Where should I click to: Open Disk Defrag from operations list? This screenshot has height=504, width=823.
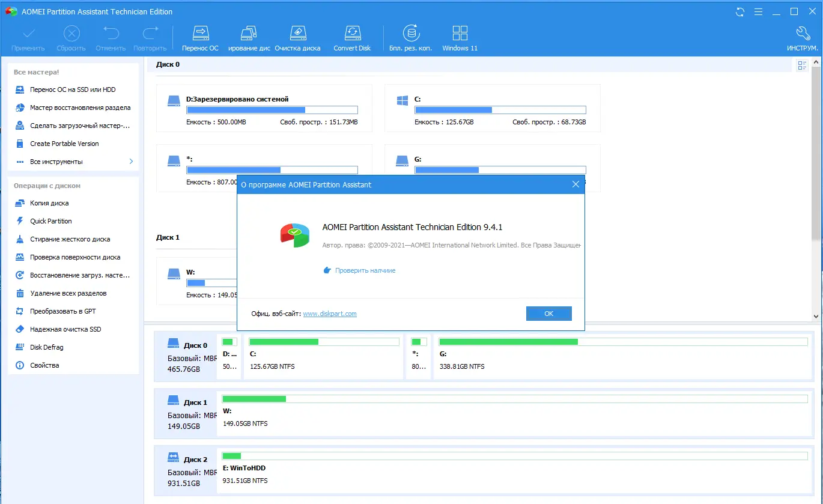(47, 347)
